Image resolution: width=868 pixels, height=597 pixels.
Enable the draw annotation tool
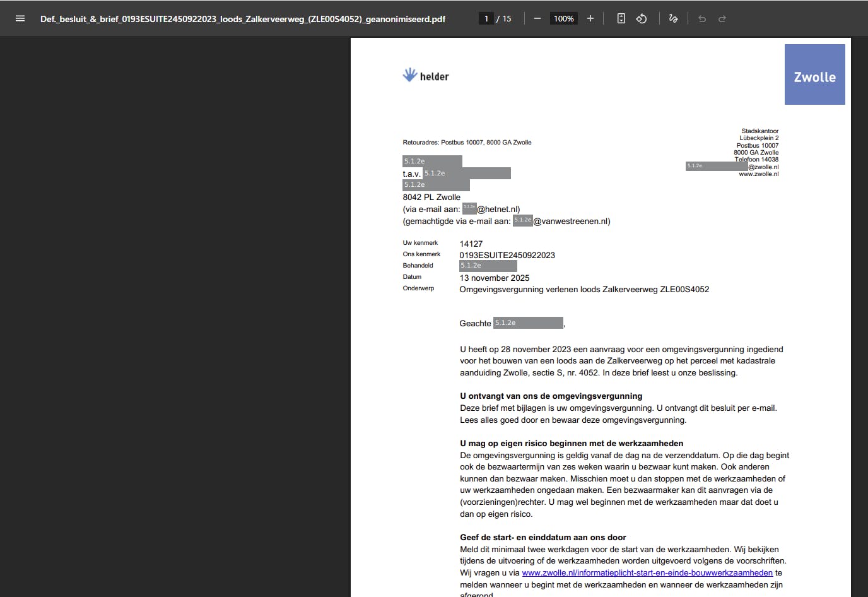673,18
